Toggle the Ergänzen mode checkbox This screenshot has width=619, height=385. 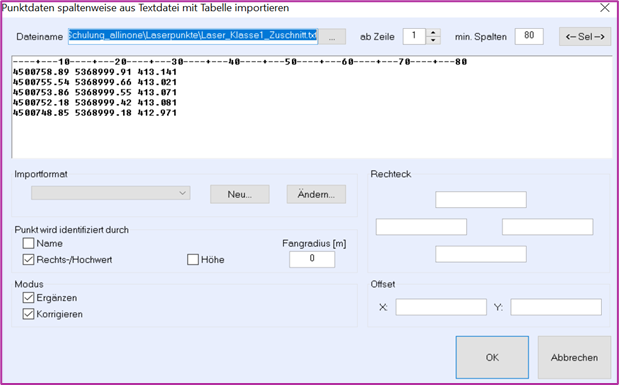(x=28, y=298)
